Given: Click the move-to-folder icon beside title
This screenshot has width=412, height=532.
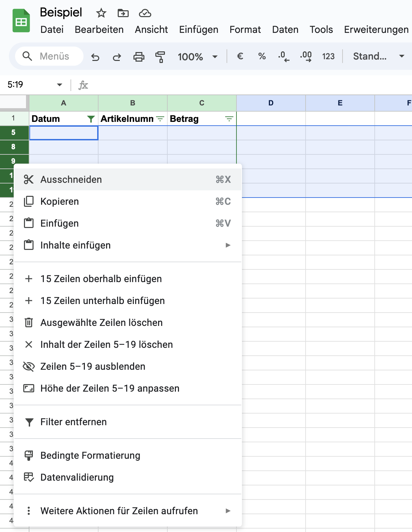Looking at the screenshot, I should 123,13.
